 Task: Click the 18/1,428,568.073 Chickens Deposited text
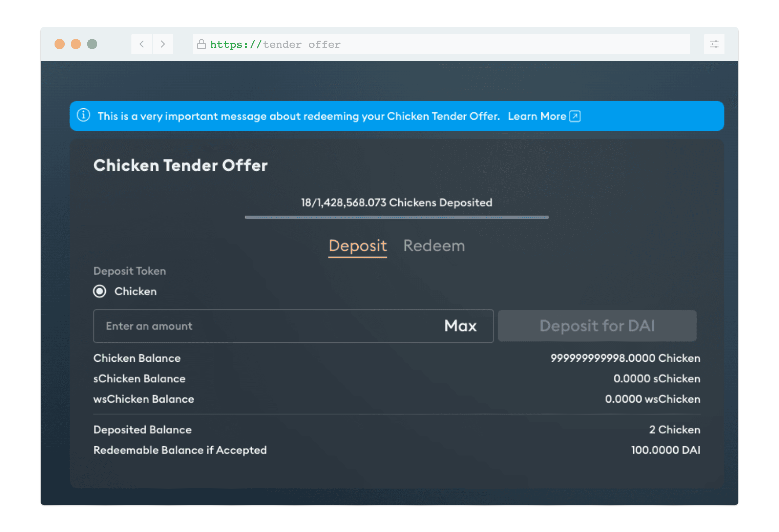click(x=397, y=203)
